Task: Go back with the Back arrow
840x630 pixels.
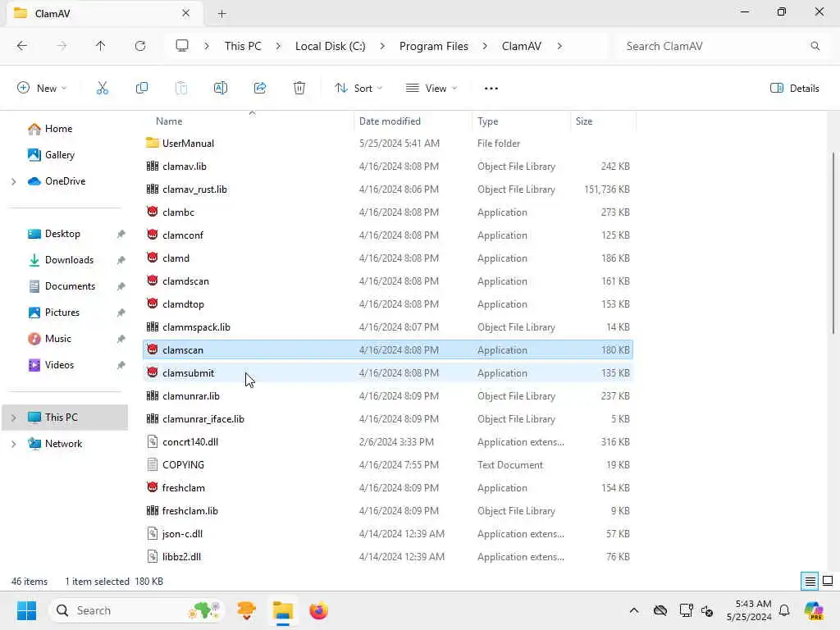Action: [22, 46]
